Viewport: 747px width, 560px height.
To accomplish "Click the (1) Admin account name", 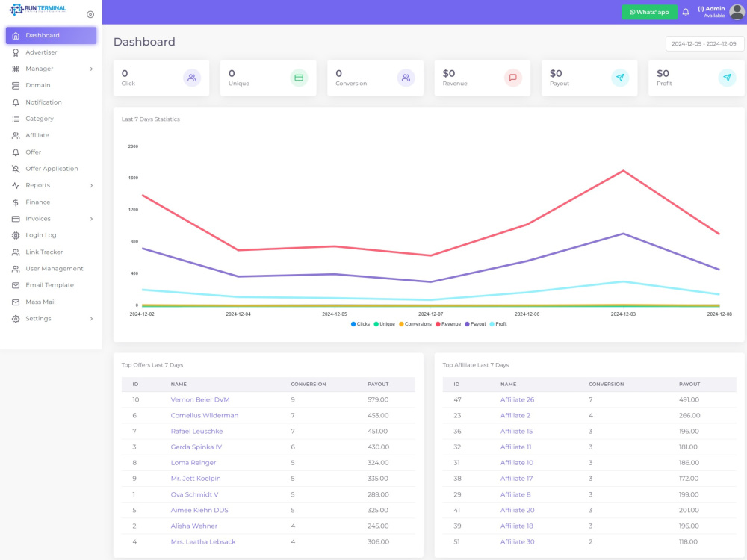I will tap(711, 9).
